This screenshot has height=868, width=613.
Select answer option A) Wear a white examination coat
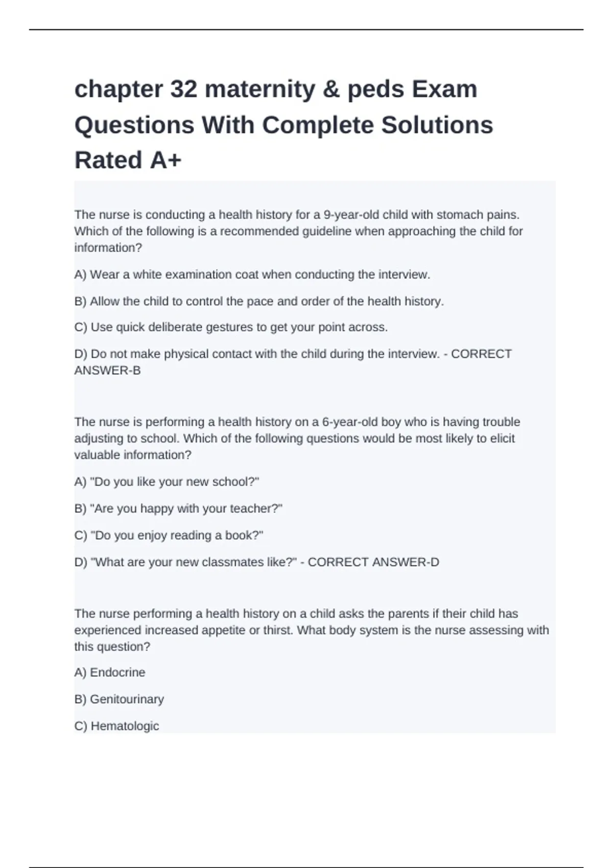click(252, 275)
